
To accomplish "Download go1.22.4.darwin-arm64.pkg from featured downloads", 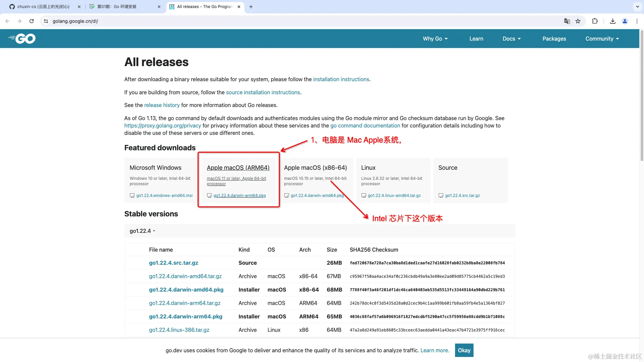I will (x=240, y=196).
